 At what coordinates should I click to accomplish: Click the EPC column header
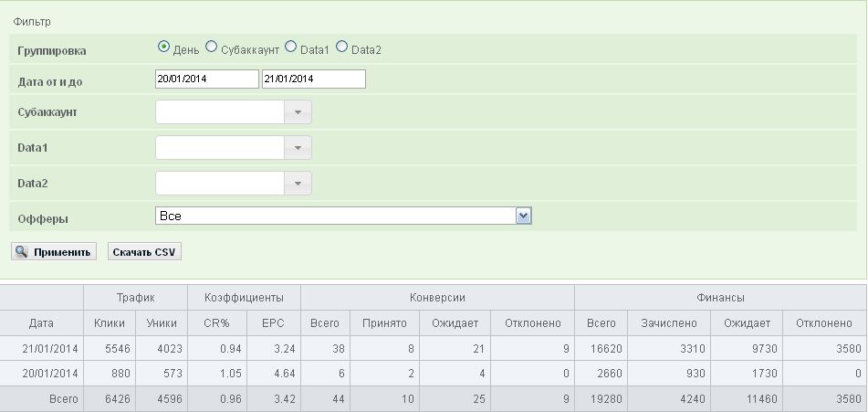tap(273, 323)
